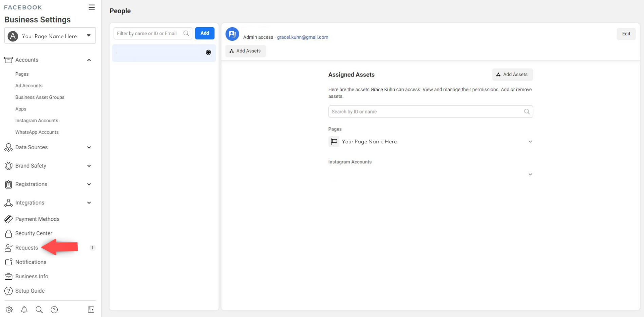The width and height of the screenshot is (644, 317).
Task: Open the Setup Guide
Action: (x=30, y=291)
